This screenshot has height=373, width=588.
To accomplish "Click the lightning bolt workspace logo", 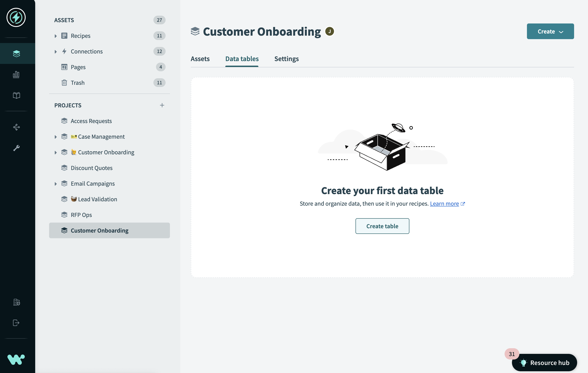I will [x=16, y=17].
